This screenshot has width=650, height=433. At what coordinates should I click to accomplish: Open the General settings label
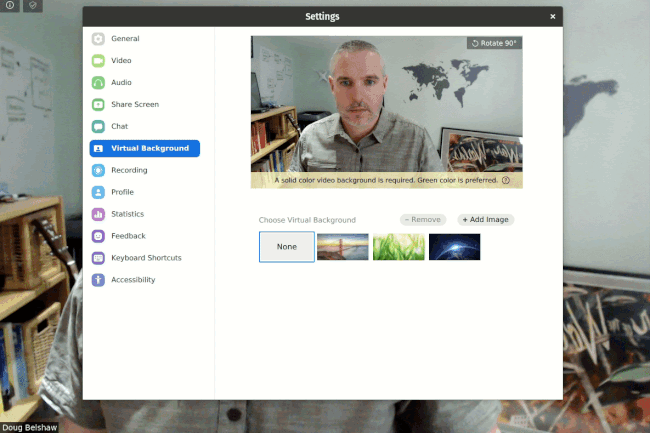[125, 39]
